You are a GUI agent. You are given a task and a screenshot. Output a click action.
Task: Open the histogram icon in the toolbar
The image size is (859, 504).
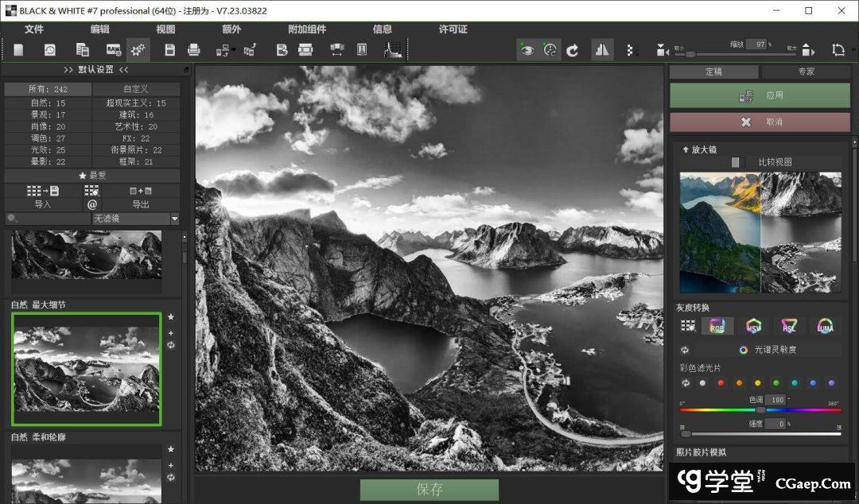coord(392,50)
